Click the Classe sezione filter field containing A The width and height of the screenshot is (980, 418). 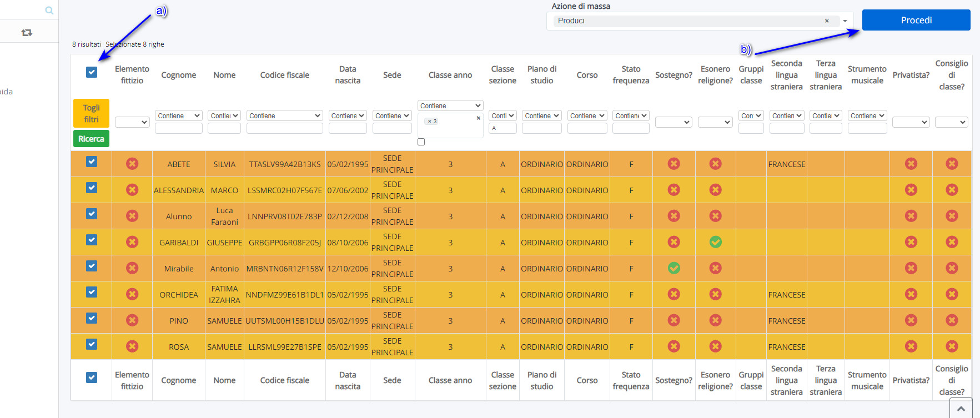tap(502, 128)
